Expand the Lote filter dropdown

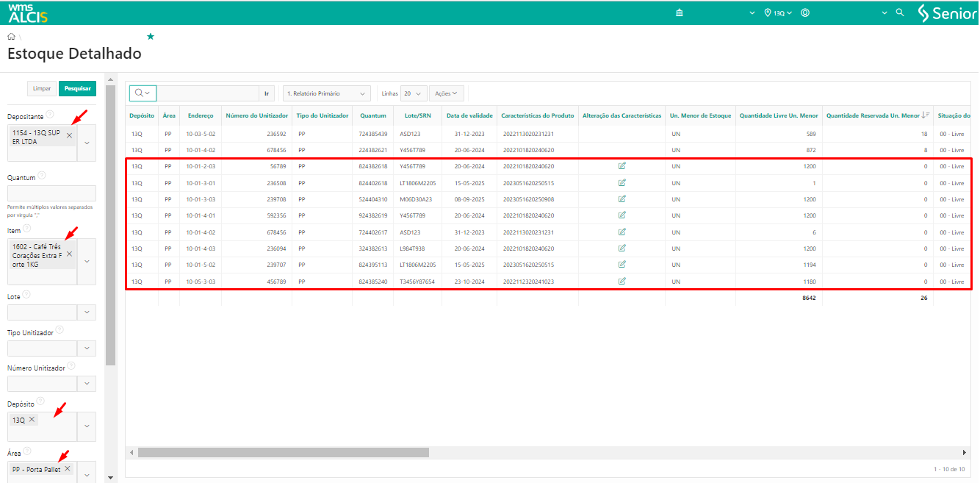pos(87,312)
